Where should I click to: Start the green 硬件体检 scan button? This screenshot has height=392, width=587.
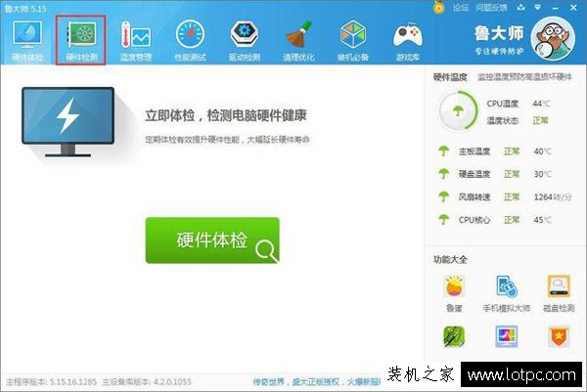tap(212, 240)
